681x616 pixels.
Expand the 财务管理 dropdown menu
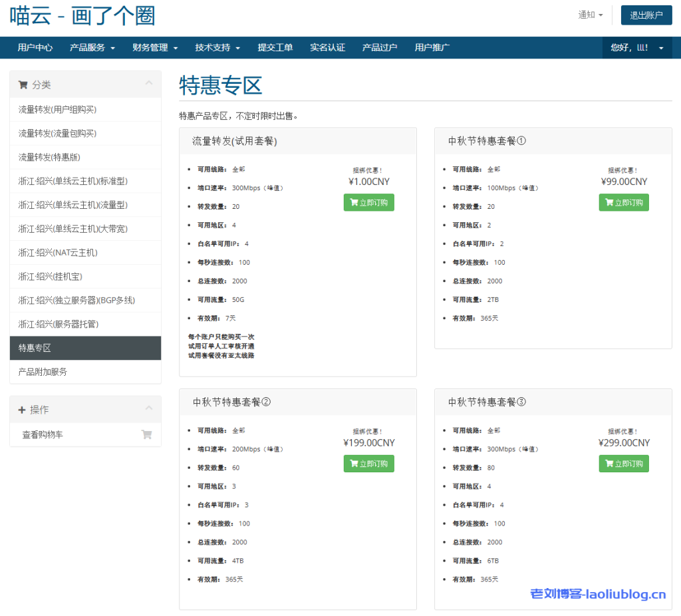155,48
